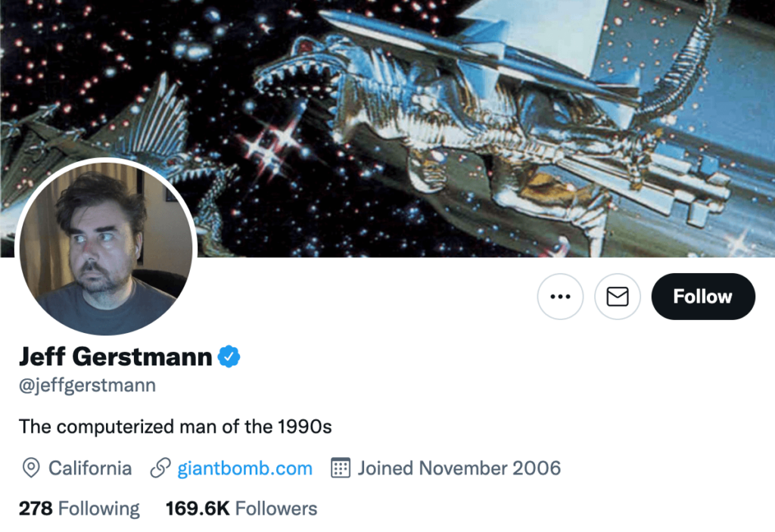Click the @jeffgerstmann handle text
Image resolution: width=775 pixels, height=532 pixels.
(87, 385)
